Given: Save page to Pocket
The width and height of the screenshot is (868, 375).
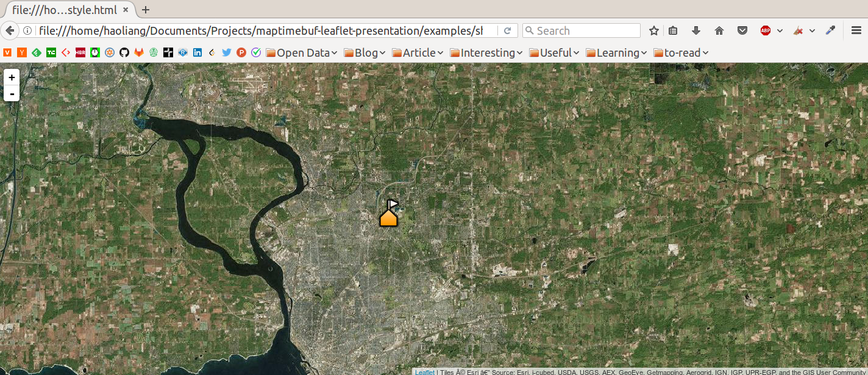Looking at the screenshot, I should click(x=742, y=30).
